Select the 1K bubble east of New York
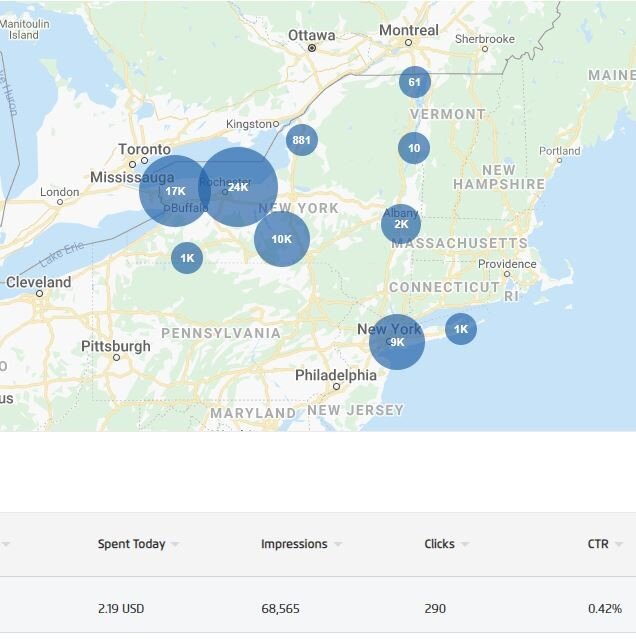The width and height of the screenshot is (636, 639). coord(460,329)
